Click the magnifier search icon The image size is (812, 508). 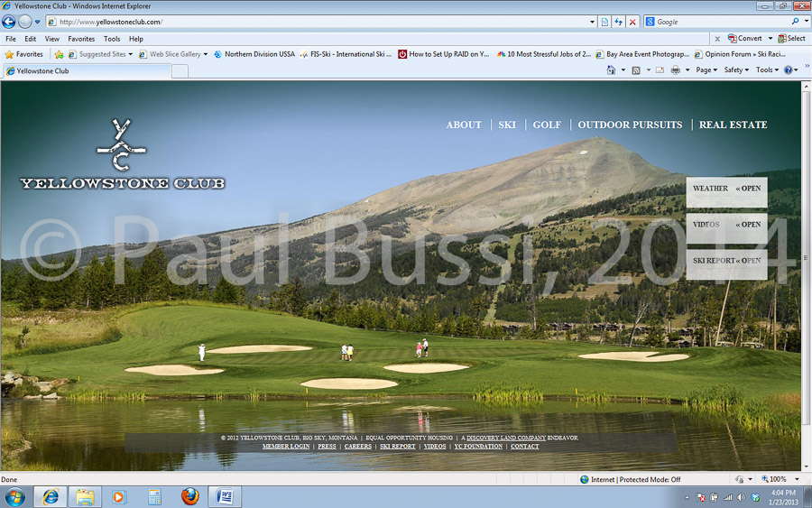(795, 22)
